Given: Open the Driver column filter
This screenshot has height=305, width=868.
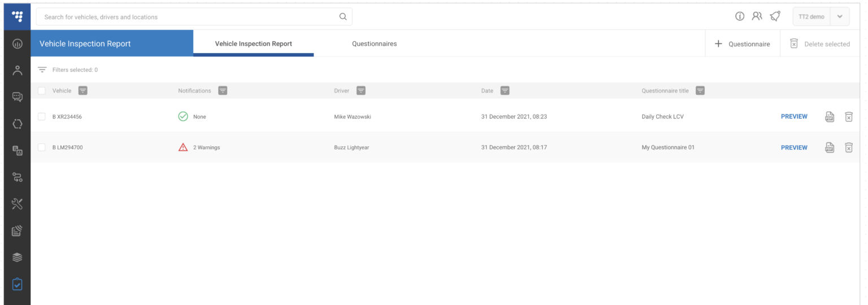Looking at the screenshot, I should pyautogui.click(x=361, y=90).
